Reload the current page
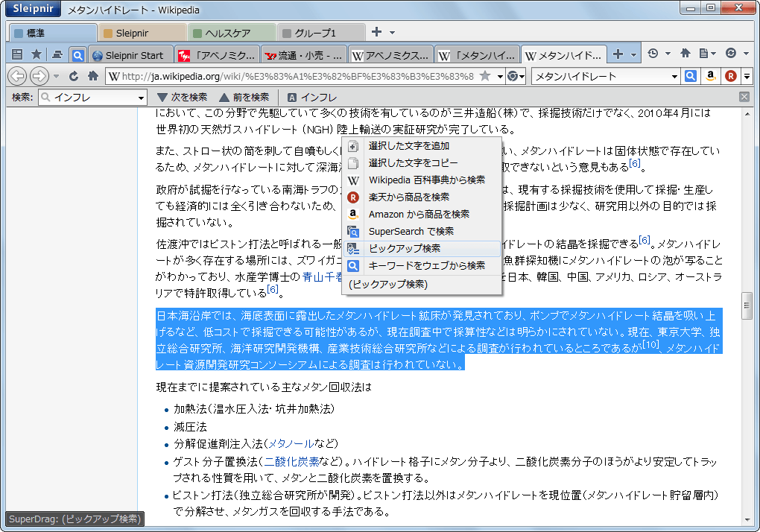Screen dimensions: 760x532 74,76
